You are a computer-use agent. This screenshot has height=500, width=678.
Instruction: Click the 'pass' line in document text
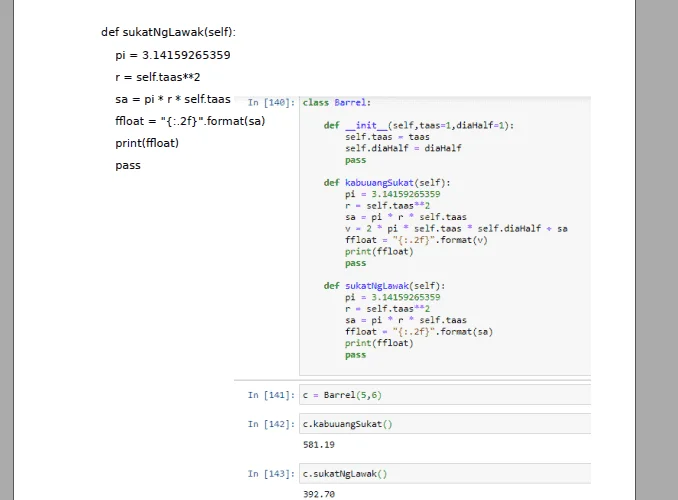[128, 166]
